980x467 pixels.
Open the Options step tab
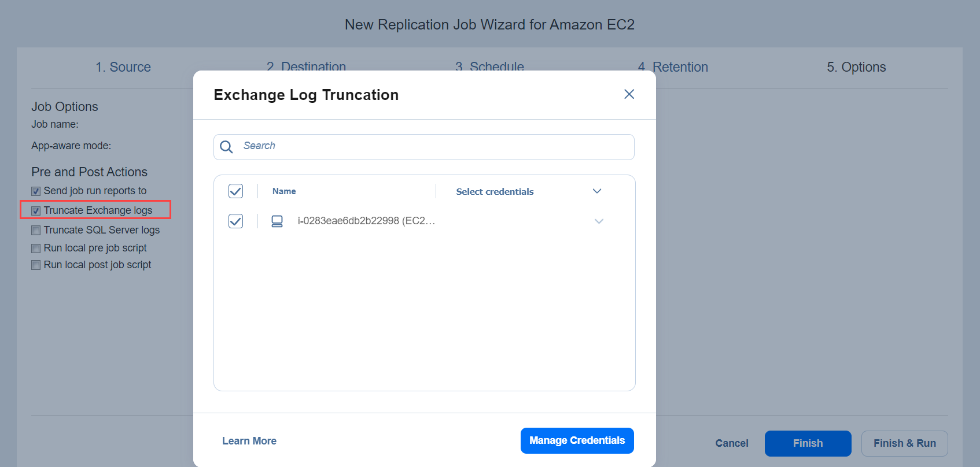tap(856, 67)
